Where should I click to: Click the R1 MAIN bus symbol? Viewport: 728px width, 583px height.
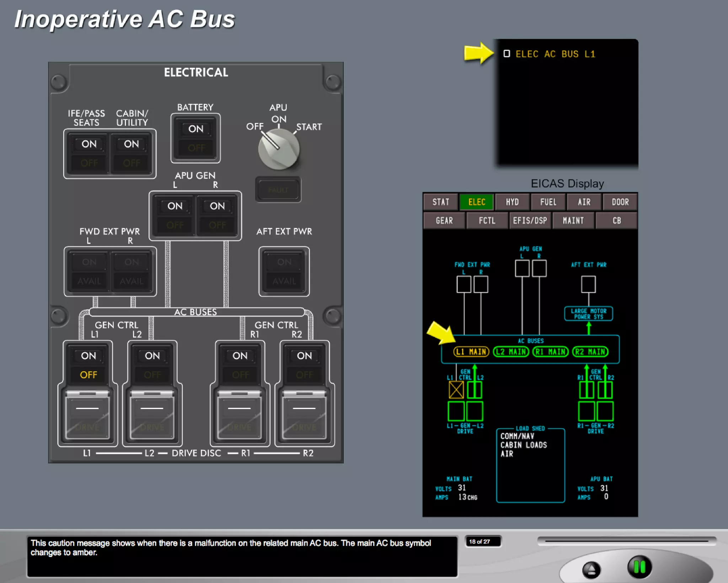551,352
